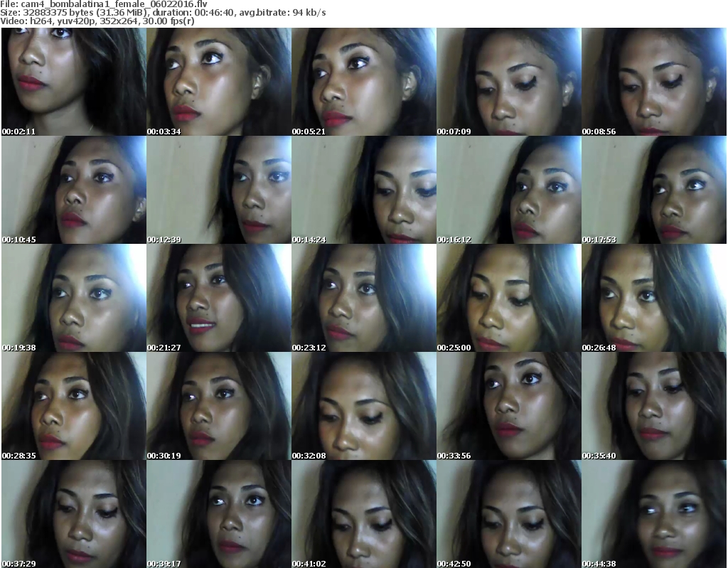728x568 pixels.
Task: Choose the frame labeled 00:30:19
Action: pyautogui.click(x=219, y=406)
